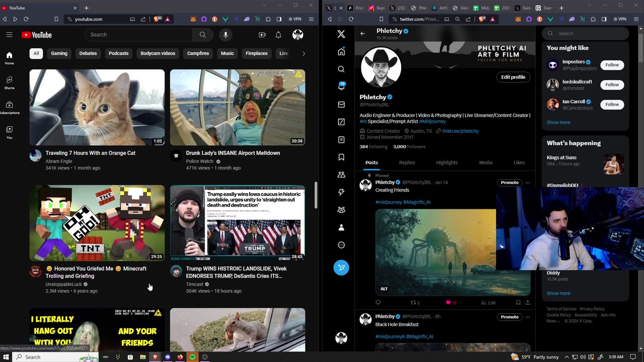Click the YouTube search input field
Screen dimensions: 644x362
[x=139, y=35]
